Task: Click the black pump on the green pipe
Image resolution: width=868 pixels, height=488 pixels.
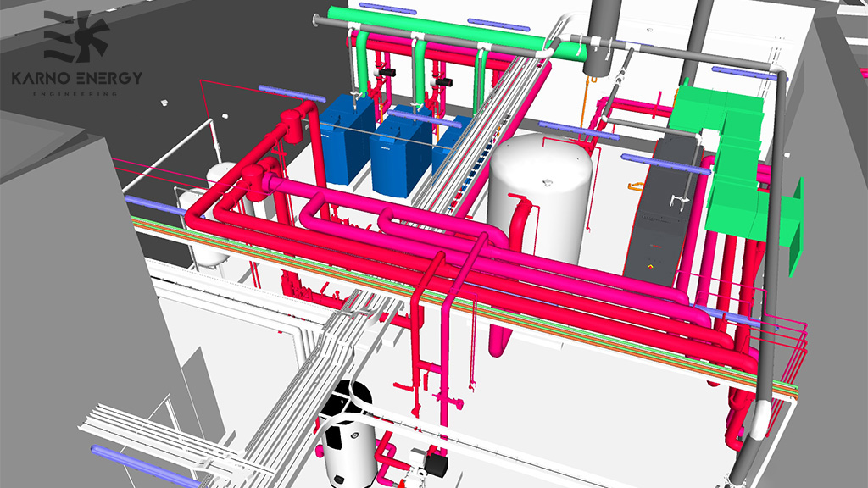Action: (x=387, y=73)
